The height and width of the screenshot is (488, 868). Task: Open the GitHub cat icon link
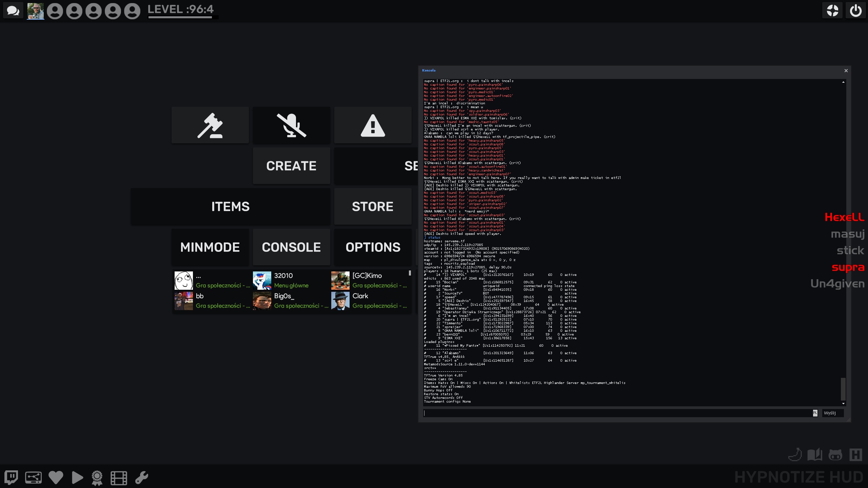(x=835, y=455)
